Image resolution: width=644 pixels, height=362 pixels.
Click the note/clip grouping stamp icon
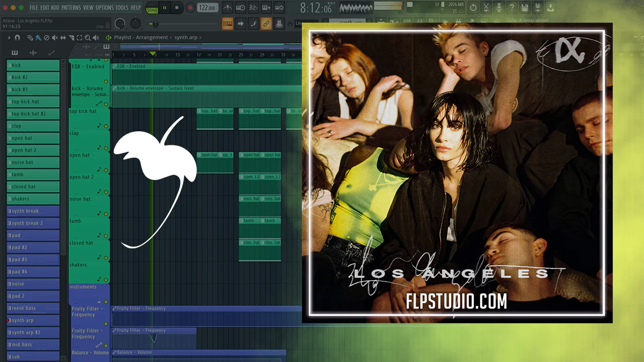point(279,23)
